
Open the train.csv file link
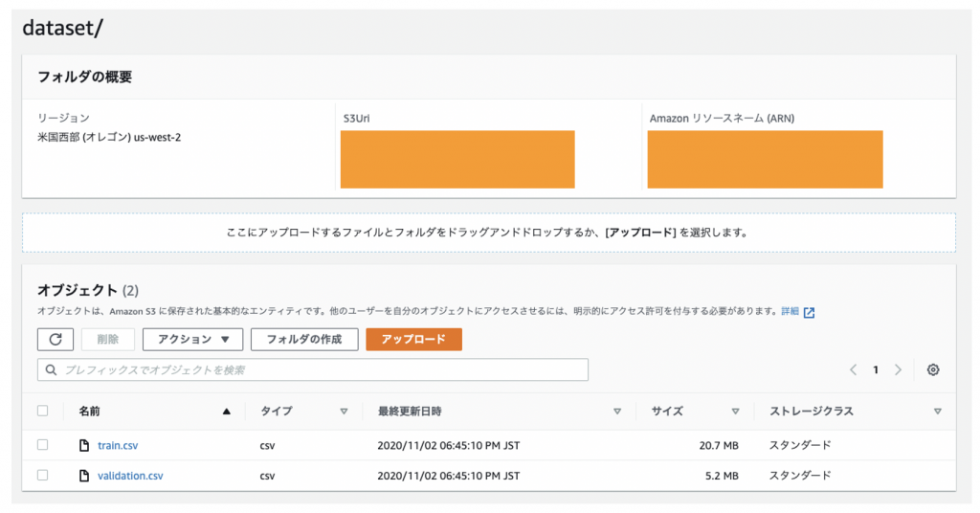[x=118, y=445]
